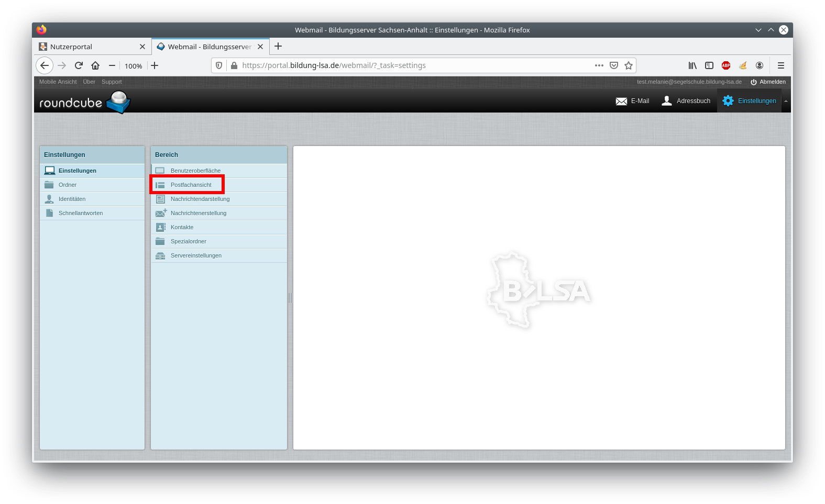The height and width of the screenshot is (504, 825).
Task: Select Ordner in the settings list
Action: tap(92, 185)
